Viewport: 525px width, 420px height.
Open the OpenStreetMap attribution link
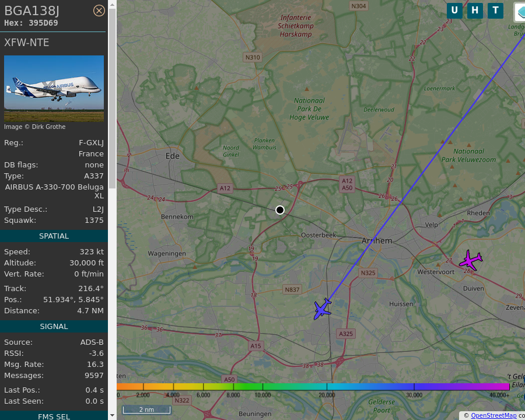(x=494, y=416)
